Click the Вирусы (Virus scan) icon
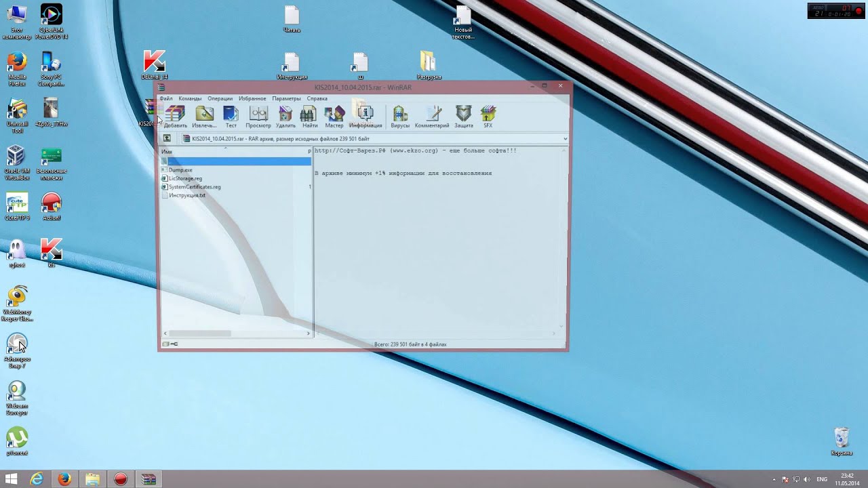 coord(400,116)
